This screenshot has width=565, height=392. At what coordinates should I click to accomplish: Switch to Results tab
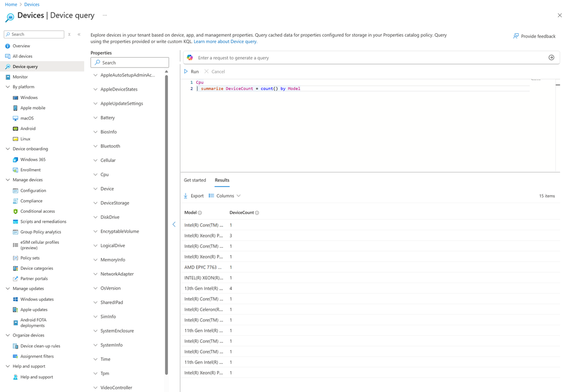(222, 180)
